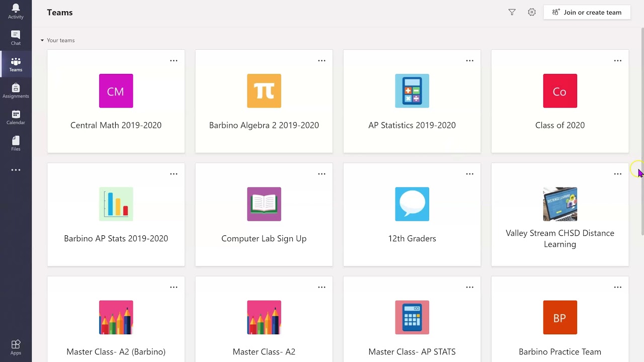Open more apps ellipsis in sidebar
Image resolution: width=644 pixels, height=362 pixels.
coord(16,170)
